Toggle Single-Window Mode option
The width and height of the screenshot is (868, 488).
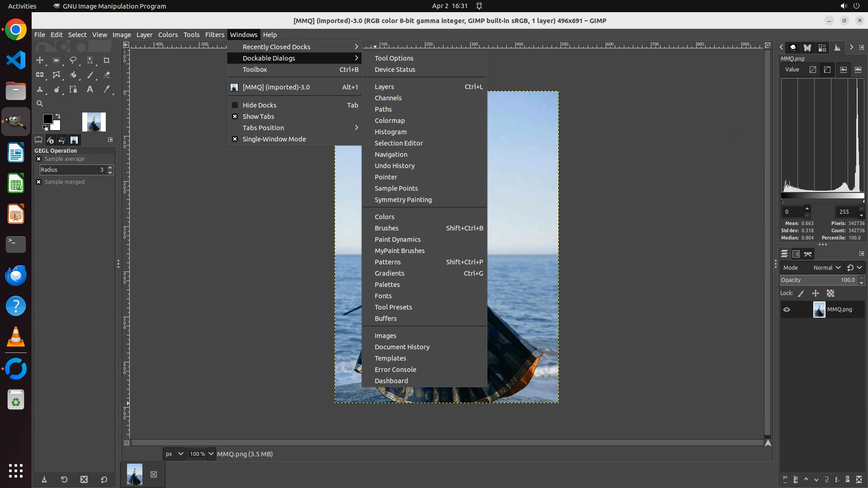[x=274, y=139]
